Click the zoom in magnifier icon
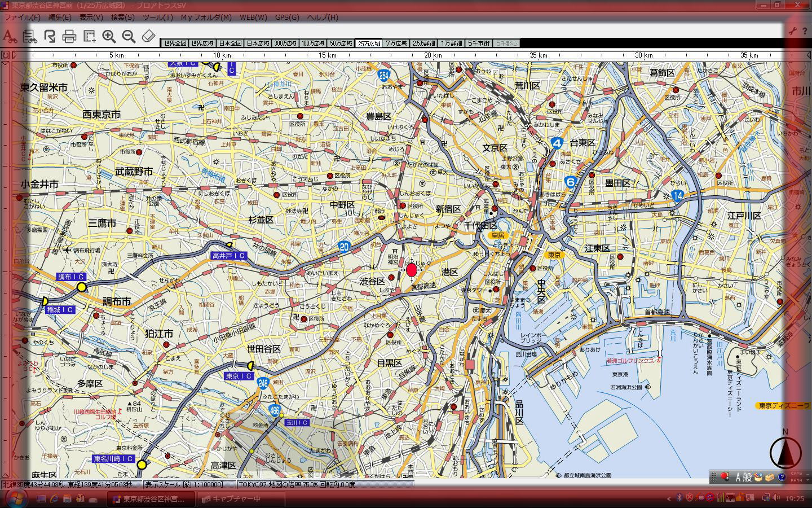The image size is (812, 508). [109, 37]
